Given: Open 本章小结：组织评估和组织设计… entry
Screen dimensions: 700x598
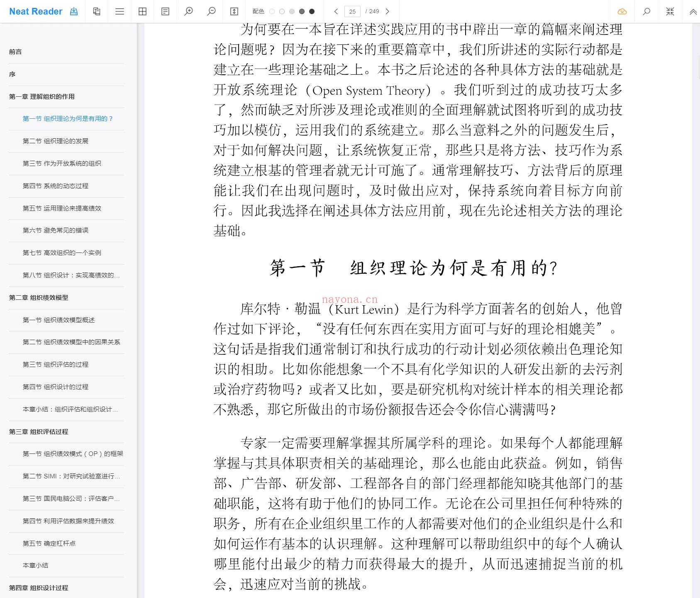Looking at the screenshot, I should [70, 409].
